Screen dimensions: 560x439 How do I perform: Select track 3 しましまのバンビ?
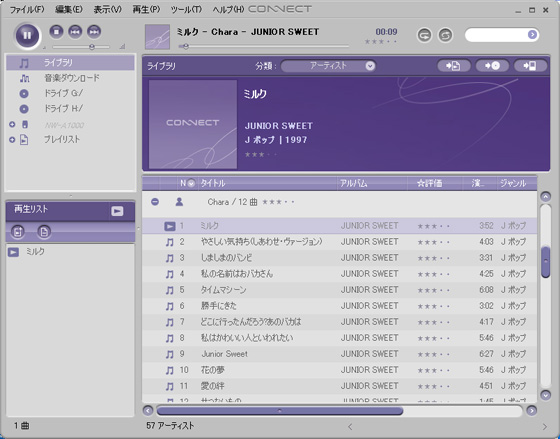(x=339, y=258)
